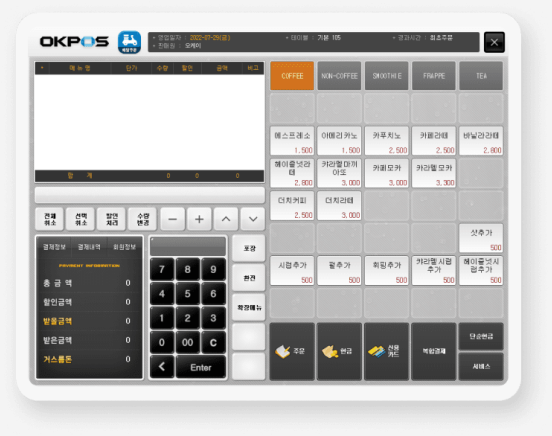Click the 포장 takeout button
The width and height of the screenshot is (552, 436).
pyautogui.click(x=249, y=248)
